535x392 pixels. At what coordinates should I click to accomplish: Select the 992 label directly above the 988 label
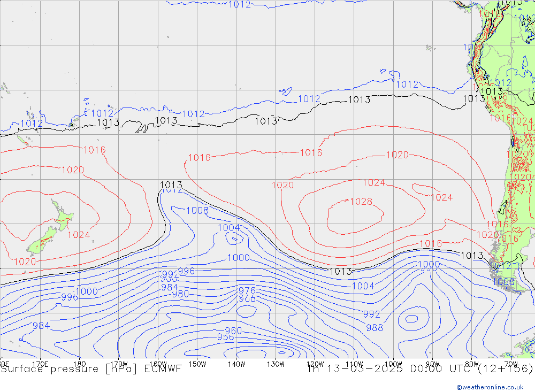(x=372, y=314)
